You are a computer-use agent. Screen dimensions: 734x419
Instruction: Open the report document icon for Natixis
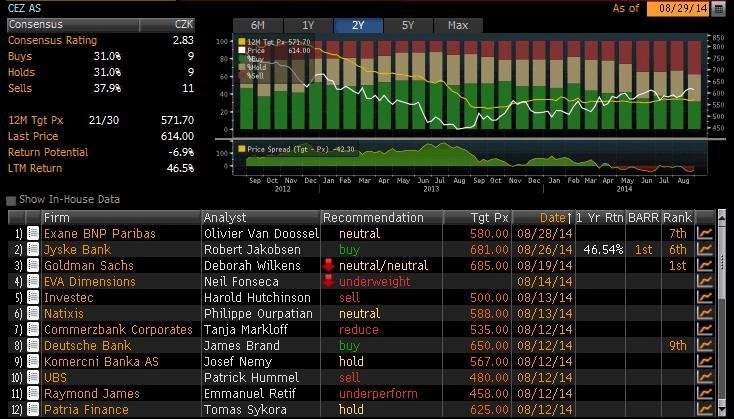pyautogui.click(x=33, y=313)
